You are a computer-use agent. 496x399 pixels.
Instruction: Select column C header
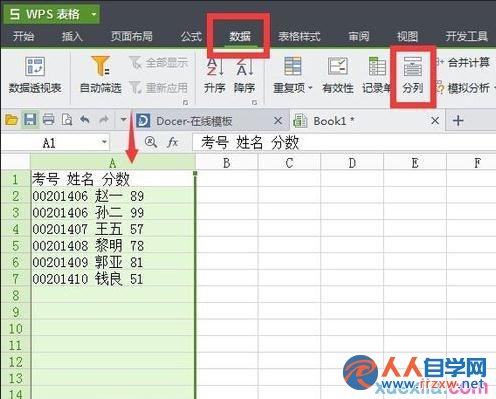pyautogui.click(x=289, y=163)
